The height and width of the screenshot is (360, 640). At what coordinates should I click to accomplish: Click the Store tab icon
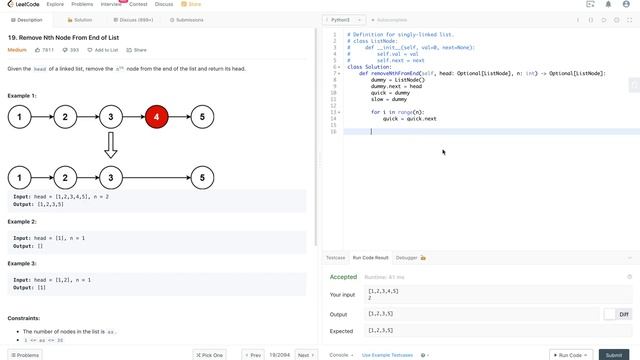(184, 4)
